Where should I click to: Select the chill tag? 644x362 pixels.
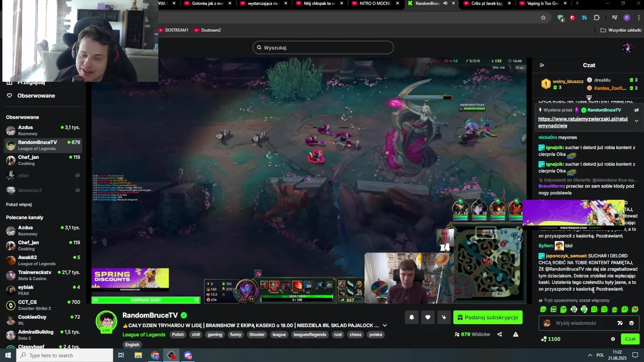tap(196, 335)
